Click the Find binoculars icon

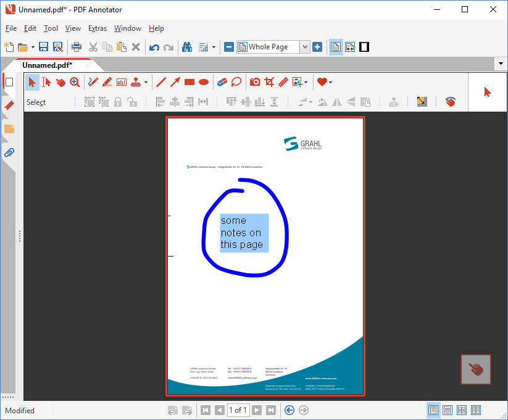tap(187, 47)
